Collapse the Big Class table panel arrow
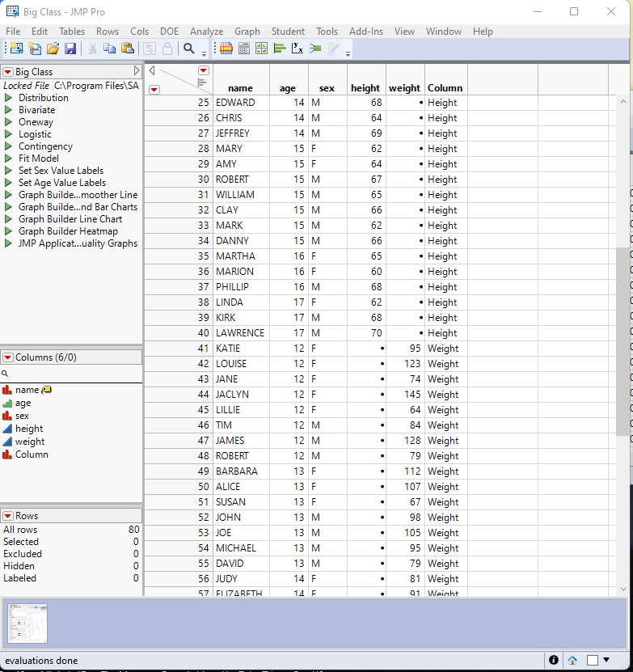This screenshot has width=633, height=672. [137, 72]
